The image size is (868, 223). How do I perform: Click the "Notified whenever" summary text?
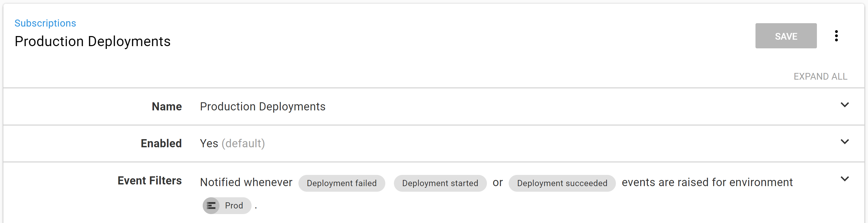(x=246, y=182)
